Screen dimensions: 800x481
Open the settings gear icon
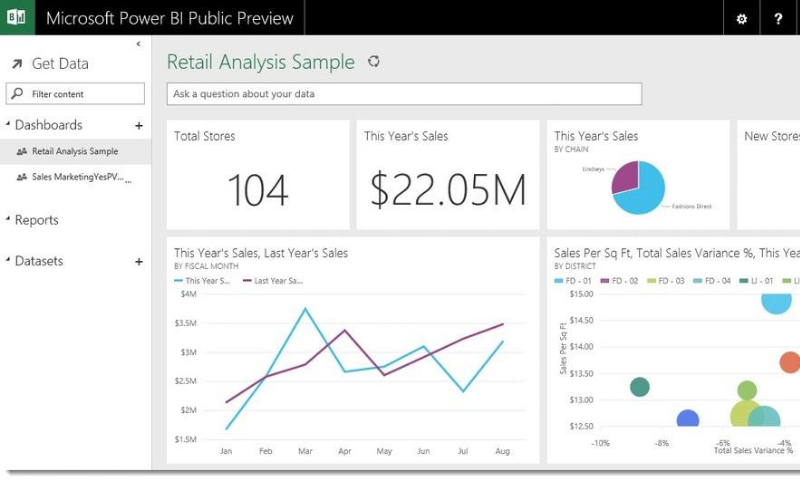(741, 19)
